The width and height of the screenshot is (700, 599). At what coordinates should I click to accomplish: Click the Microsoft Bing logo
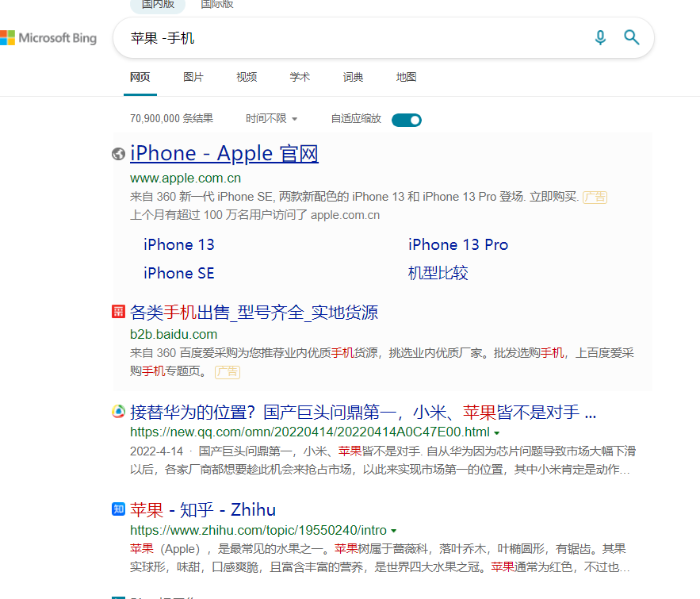[x=48, y=38]
